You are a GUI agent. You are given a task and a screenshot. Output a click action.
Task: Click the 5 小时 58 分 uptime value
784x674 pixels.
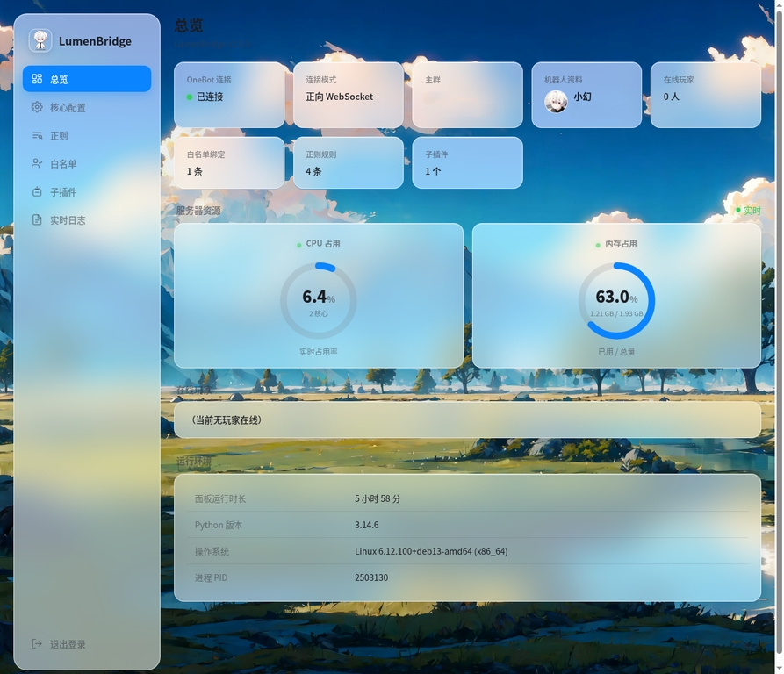378,498
